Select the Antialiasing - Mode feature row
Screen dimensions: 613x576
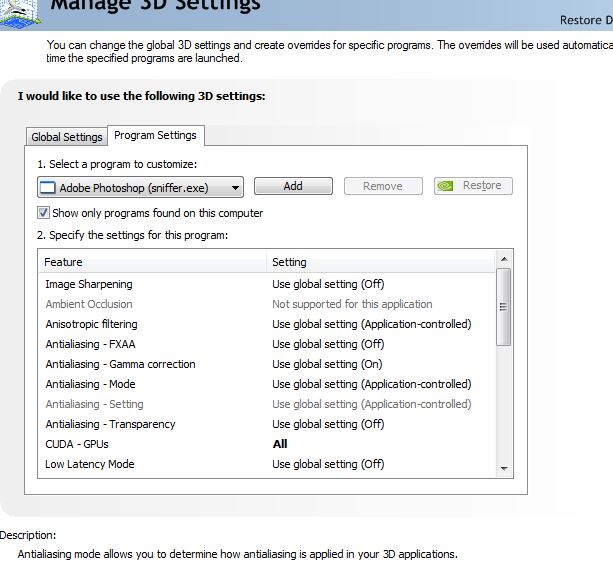click(267, 384)
